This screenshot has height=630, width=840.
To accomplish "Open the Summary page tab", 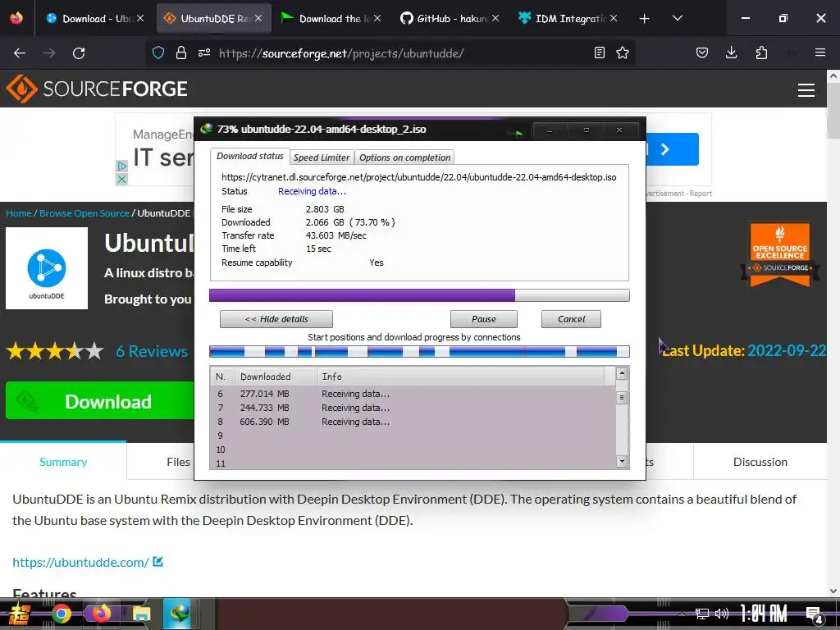I will [x=63, y=462].
